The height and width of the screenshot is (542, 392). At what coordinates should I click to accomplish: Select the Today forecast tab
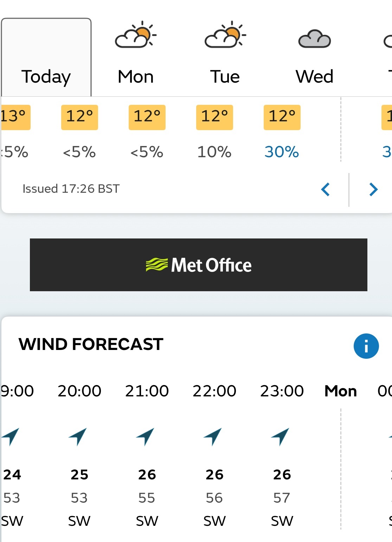coord(46,57)
